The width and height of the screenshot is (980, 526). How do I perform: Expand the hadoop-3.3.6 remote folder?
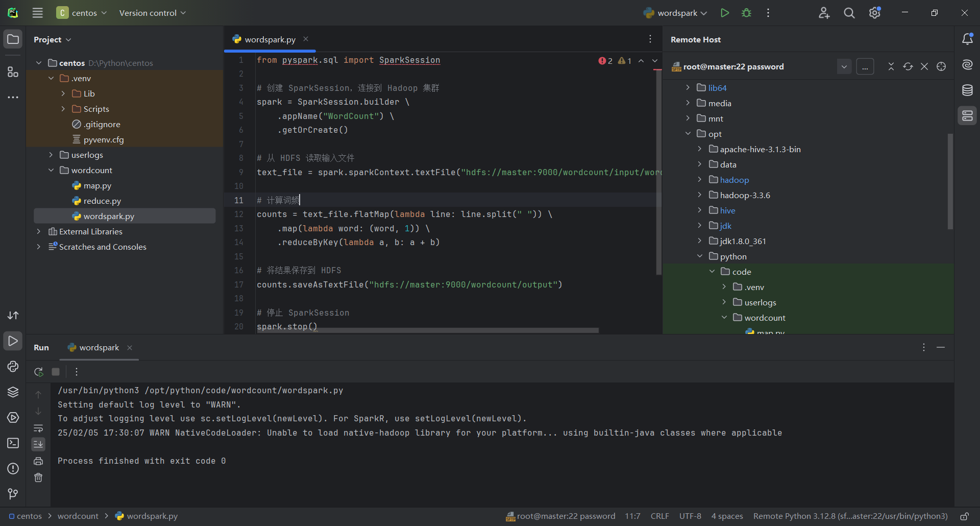click(x=700, y=195)
